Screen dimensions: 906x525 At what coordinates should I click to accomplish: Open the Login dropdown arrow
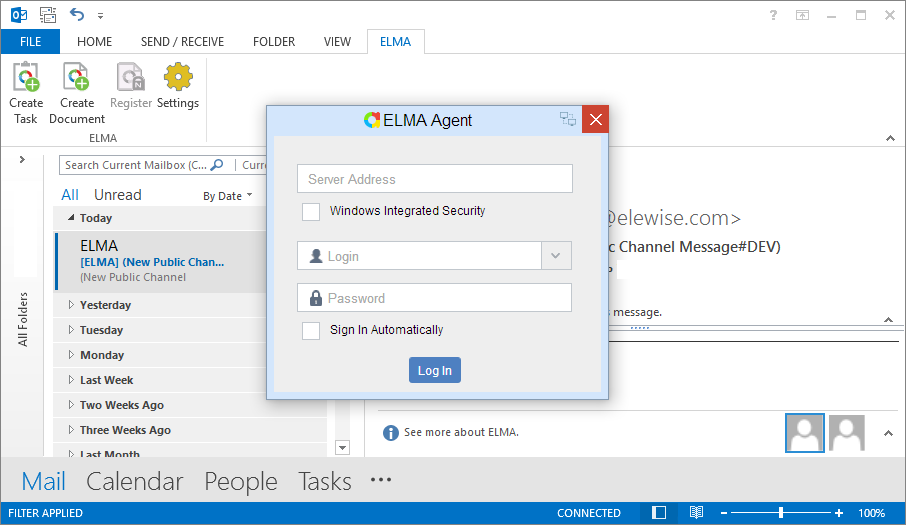[x=557, y=256]
